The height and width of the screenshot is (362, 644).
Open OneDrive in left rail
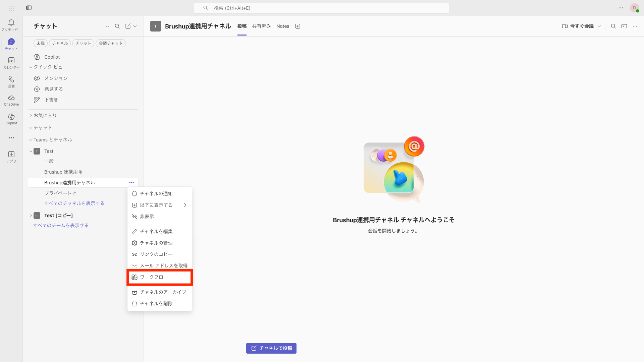pos(11,100)
